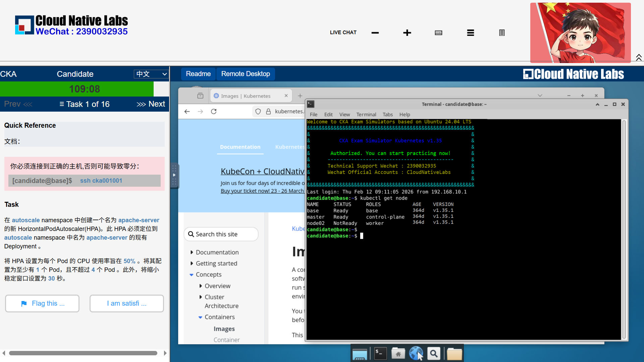This screenshot has width=644, height=362.
Task: Open the magnifier search app in dock
Action: (434, 353)
